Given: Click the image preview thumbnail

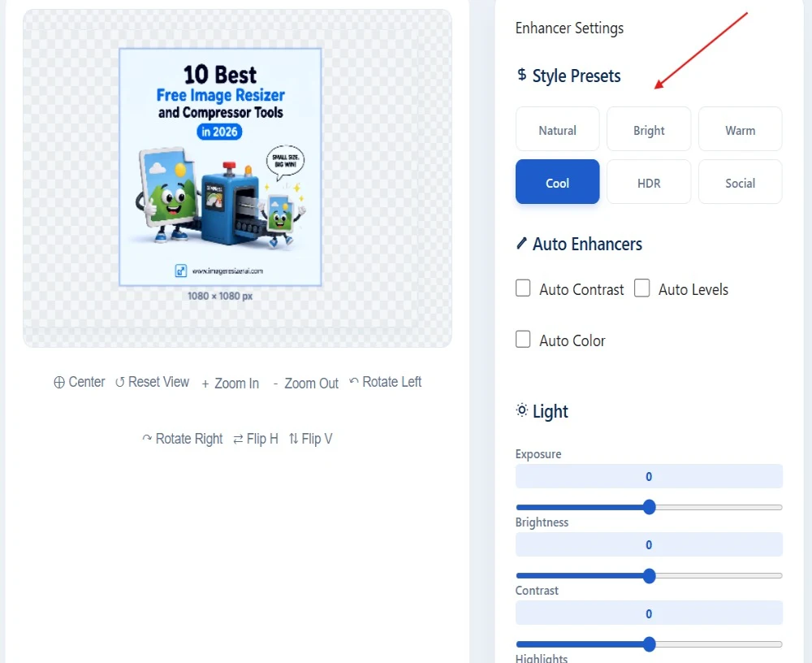Looking at the screenshot, I should (220, 167).
